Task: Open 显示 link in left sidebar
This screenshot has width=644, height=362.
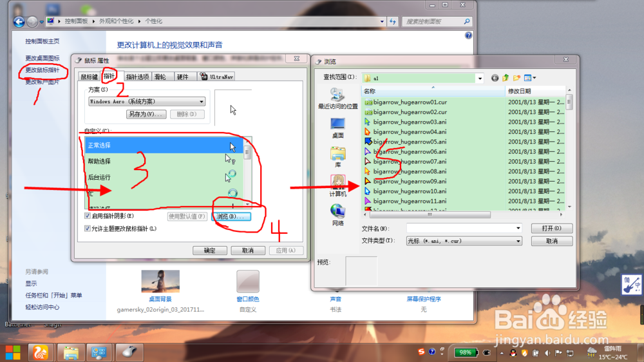Action: click(31, 283)
